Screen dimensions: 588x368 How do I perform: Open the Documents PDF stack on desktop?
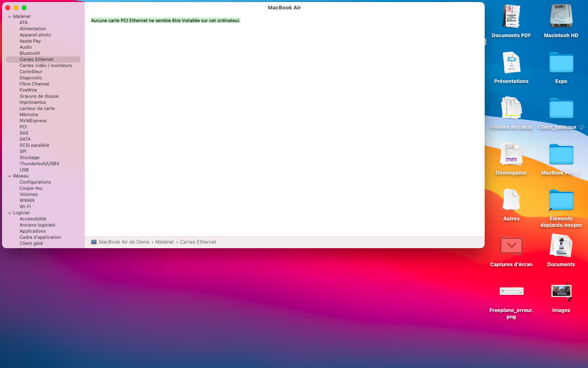coord(511,17)
